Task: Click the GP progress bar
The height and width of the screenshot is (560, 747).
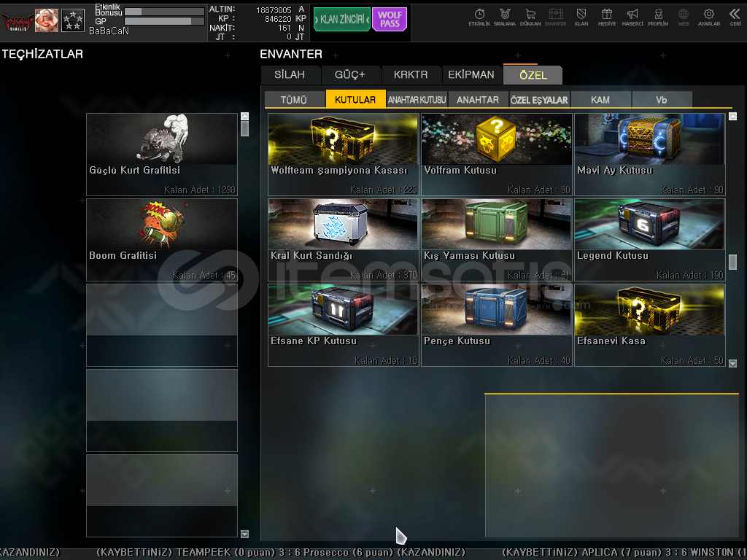Action: point(164,21)
